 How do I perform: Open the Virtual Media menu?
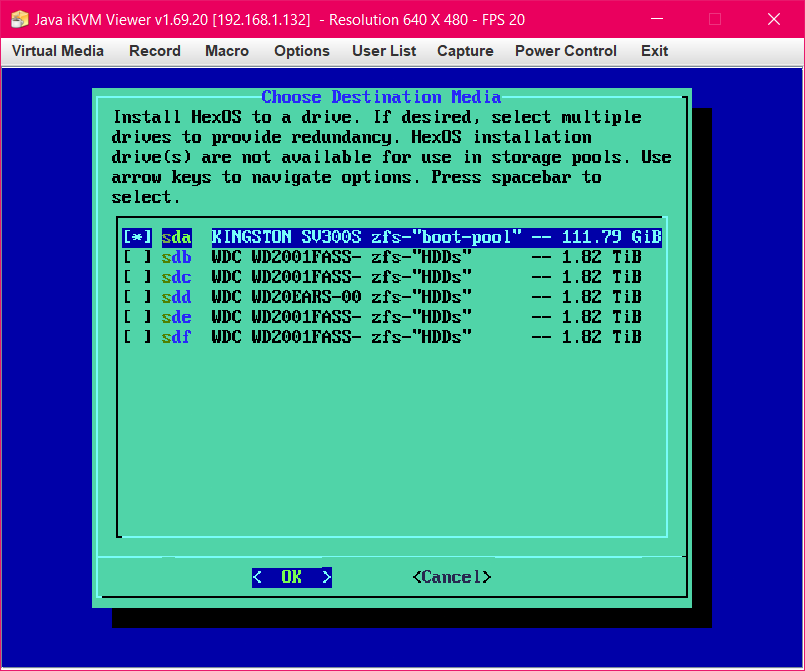tap(58, 51)
